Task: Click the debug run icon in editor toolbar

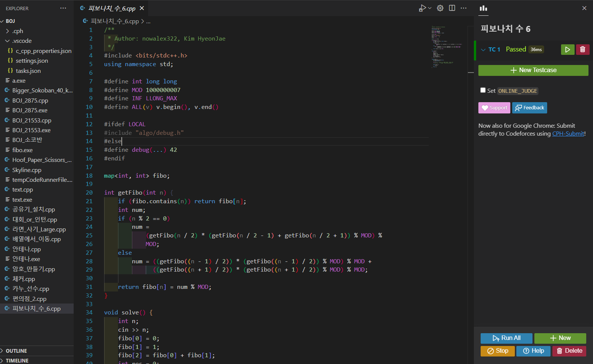Action: tap(422, 8)
